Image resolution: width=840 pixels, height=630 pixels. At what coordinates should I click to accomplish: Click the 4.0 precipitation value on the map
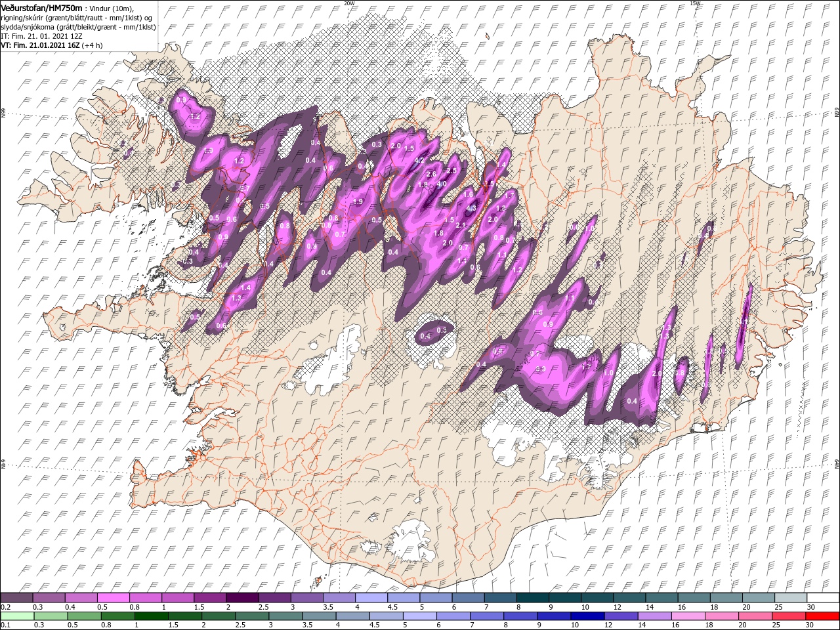pos(442,184)
